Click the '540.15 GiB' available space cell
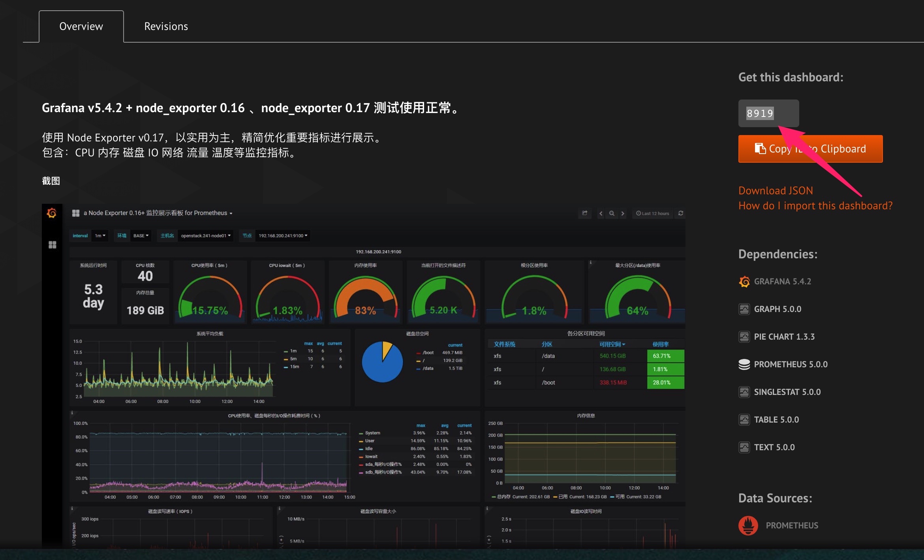The height and width of the screenshot is (560, 924). tap(612, 356)
